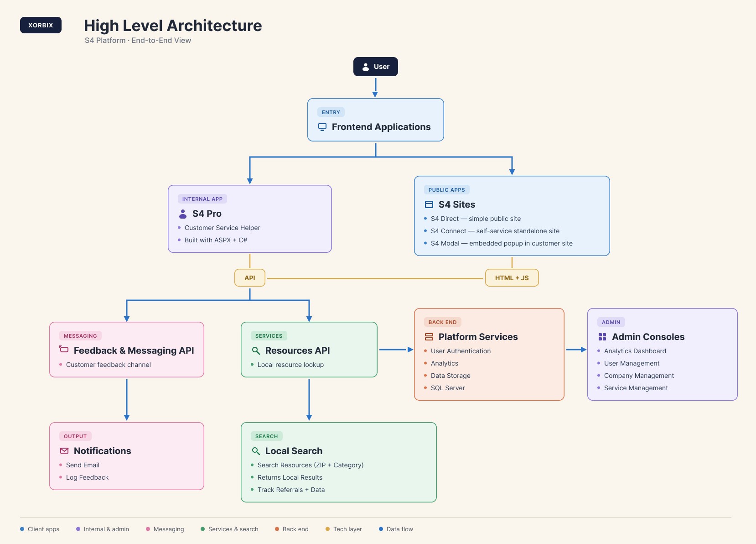Click Analytics in Platform Services
The image size is (756, 544).
[x=445, y=363]
